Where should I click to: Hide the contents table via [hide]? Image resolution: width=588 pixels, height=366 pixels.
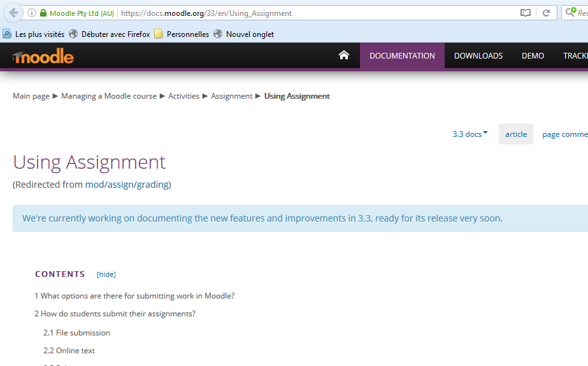coord(106,274)
